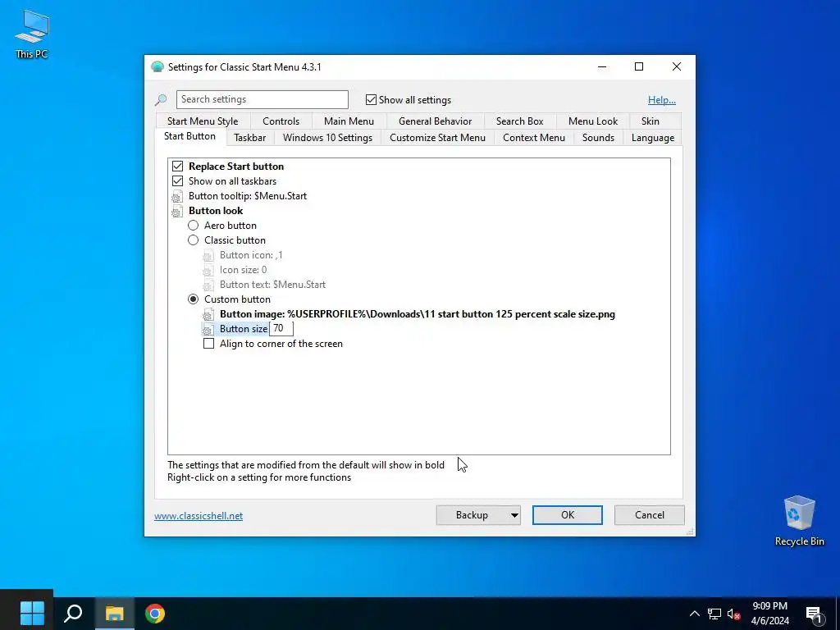Open the notification center icon
The height and width of the screenshot is (630, 840).
point(814,614)
